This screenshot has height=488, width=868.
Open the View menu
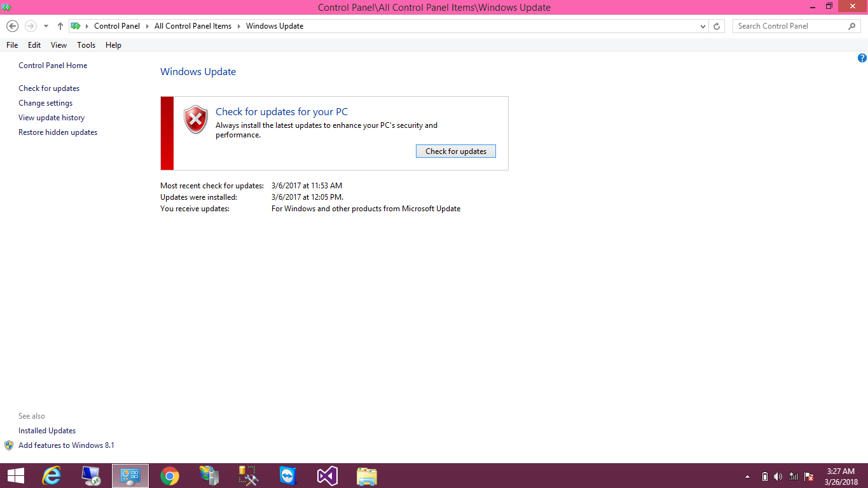point(59,45)
